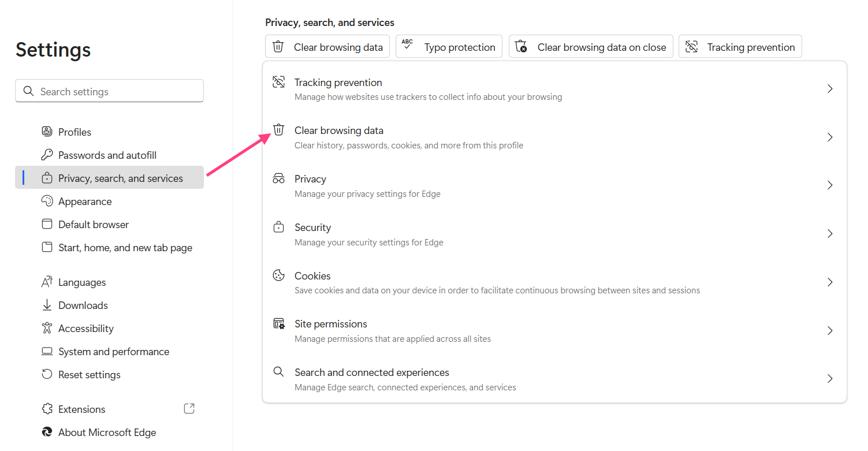Screen dimensions: 868x451
Task: Expand the Cookies row chevron
Action: (830, 282)
